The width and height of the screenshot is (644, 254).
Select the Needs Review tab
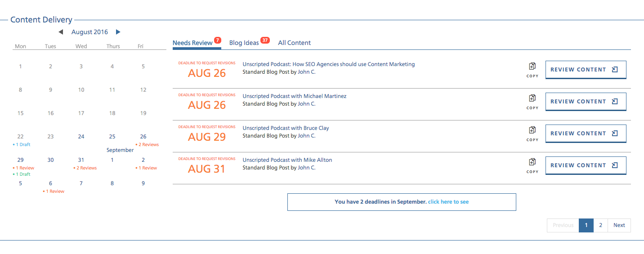coord(192,43)
